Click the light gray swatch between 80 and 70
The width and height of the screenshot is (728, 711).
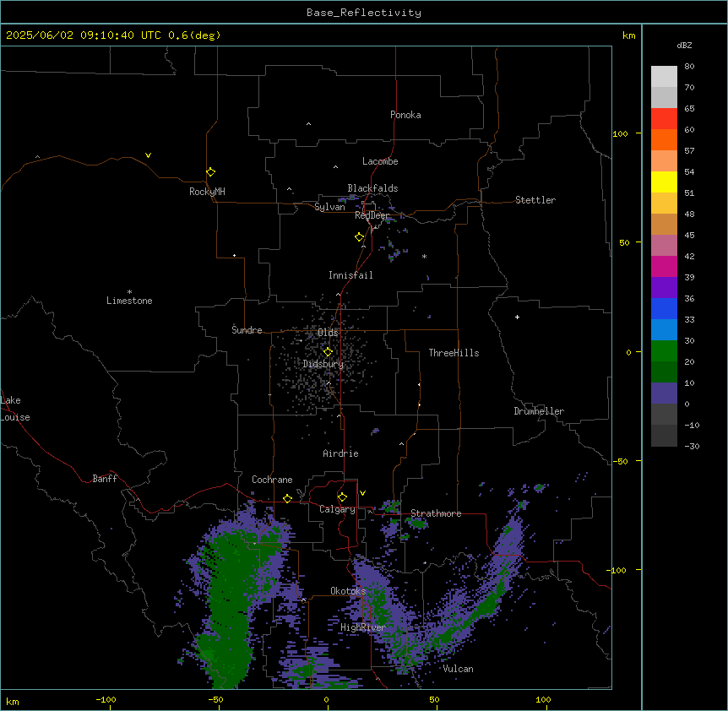coord(664,77)
